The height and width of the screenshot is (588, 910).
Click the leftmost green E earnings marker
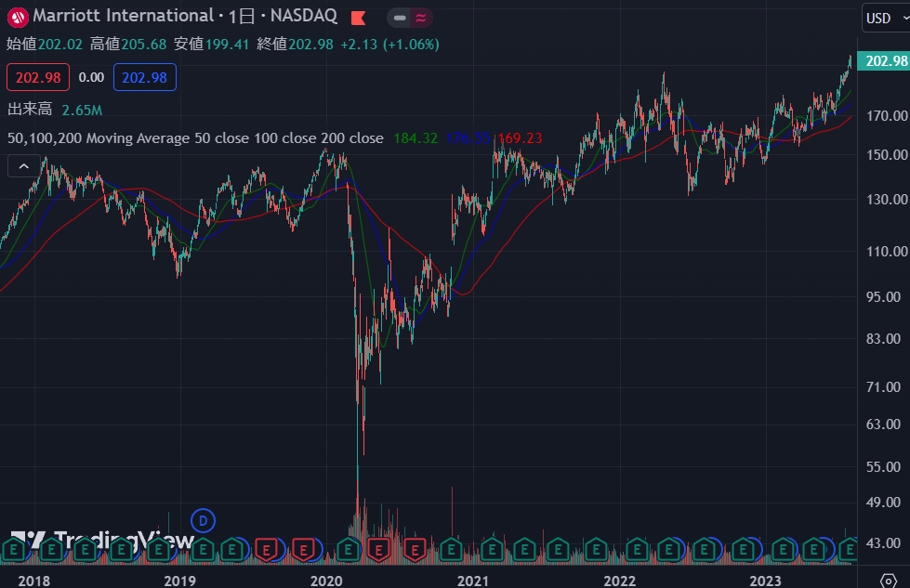click(14, 549)
